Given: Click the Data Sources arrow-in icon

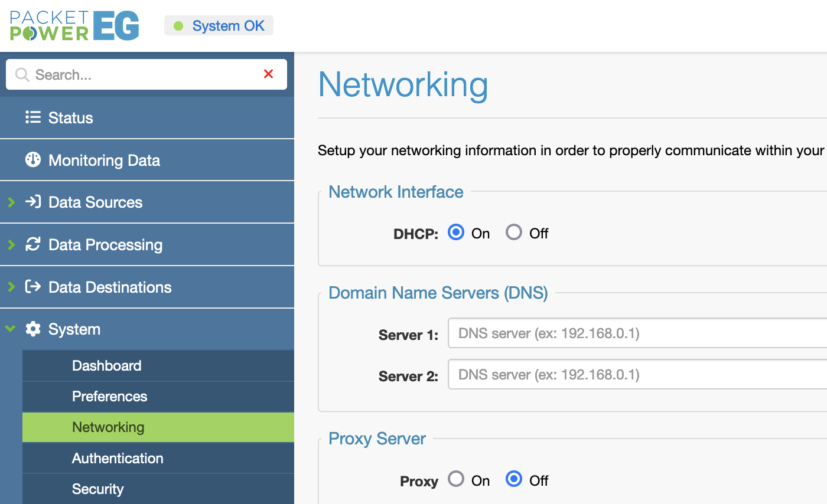Looking at the screenshot, I should (32, 202).
